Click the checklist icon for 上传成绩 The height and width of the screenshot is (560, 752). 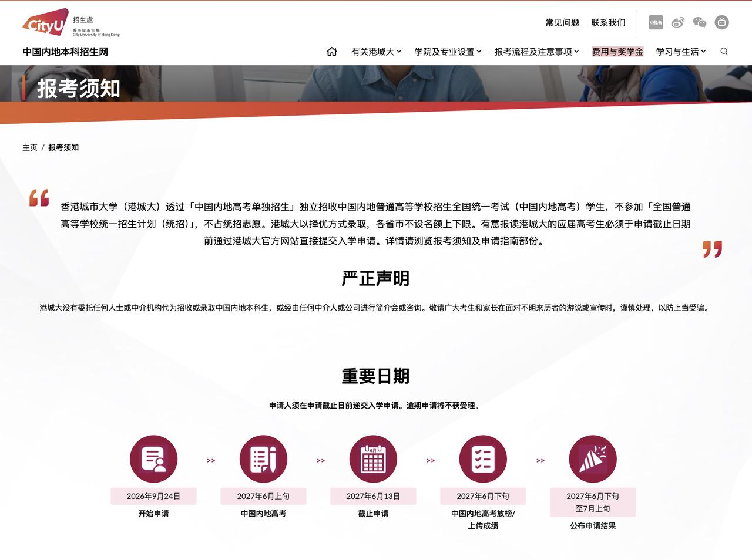483,459
